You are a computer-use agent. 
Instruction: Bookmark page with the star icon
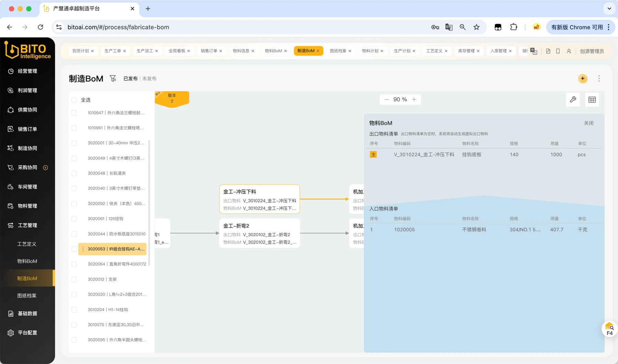[477, 27]
